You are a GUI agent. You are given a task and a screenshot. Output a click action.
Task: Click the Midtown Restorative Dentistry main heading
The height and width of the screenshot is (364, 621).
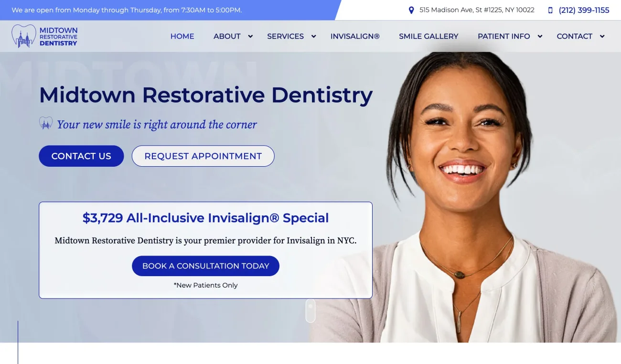(206, 95)
